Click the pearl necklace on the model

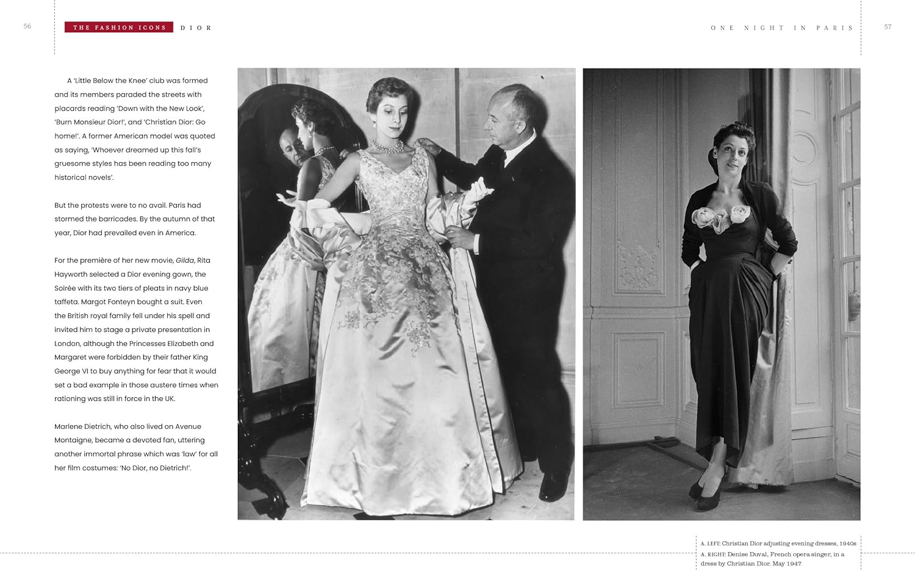click(388, 147)
